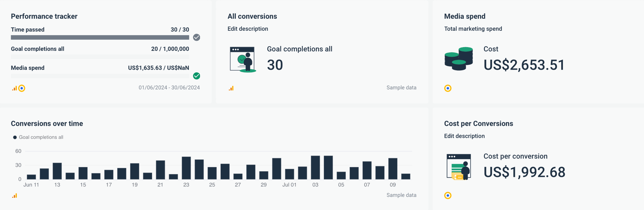Open the All conversions widget header
This screenshot has width=644, height=210.
(x=252, y=16)
